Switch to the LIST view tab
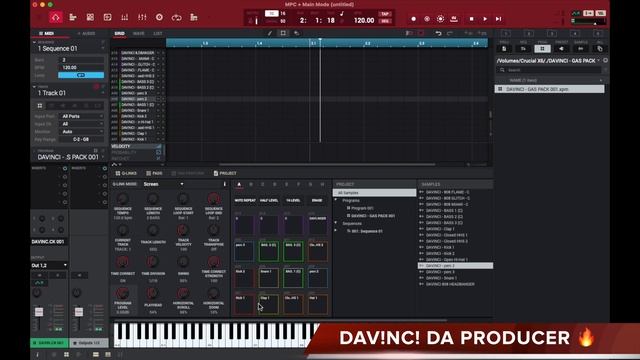 click(158, 33)
